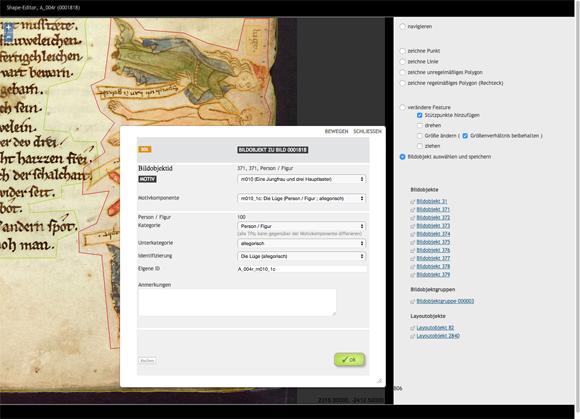Click link icon beside Bildobjekt 376
580x419 pixels.
click(412, 251)
